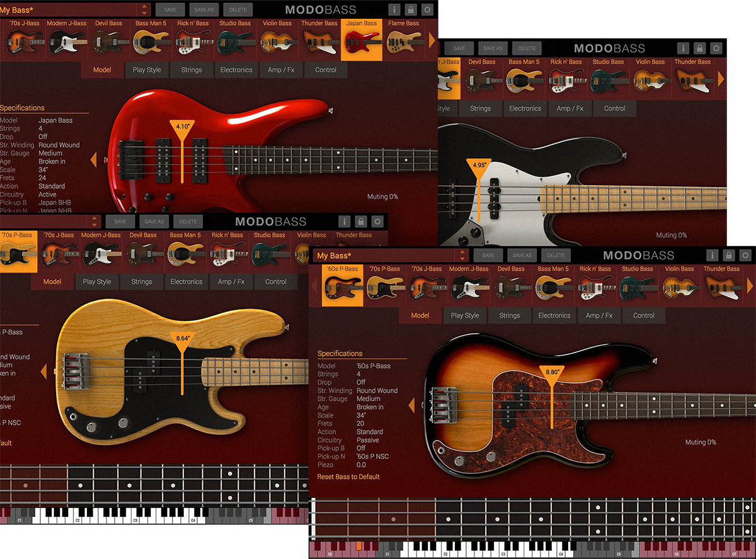The height and width of the screenshot is (559, 756).
Task: Select Bass Man 5 thumbnail in the Japan Bass window
Action: click(x=151, y=40)
